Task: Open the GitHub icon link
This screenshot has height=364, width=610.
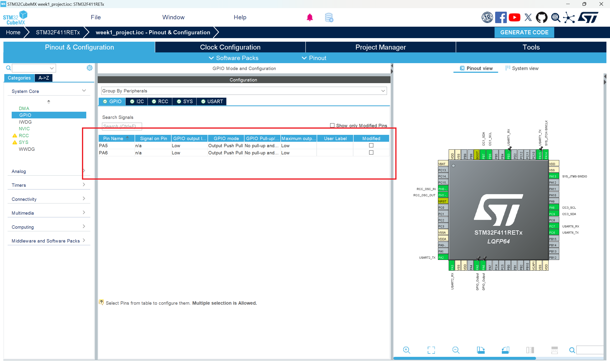Action: click(541, 17)
